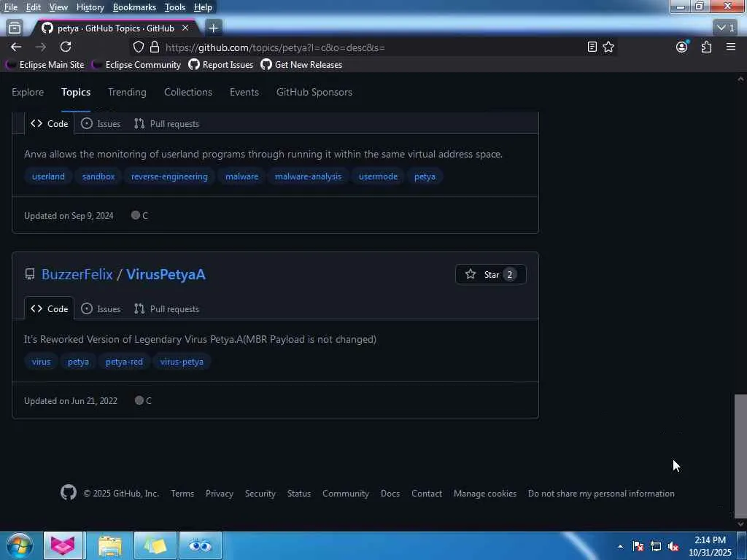Close the petya GitHub Topics tab
747x560 pixels.
185,28
